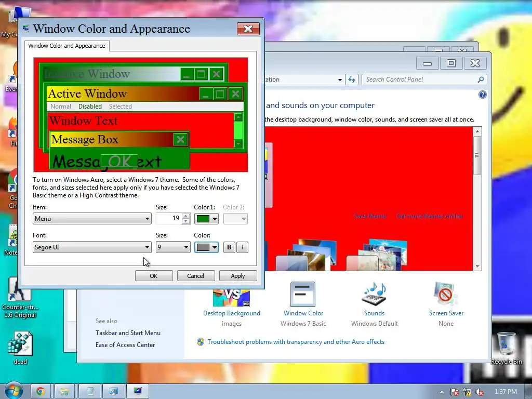532x399 pixels.
Task: Open Window Color settings icon
Action: click(x=303, y=294)
